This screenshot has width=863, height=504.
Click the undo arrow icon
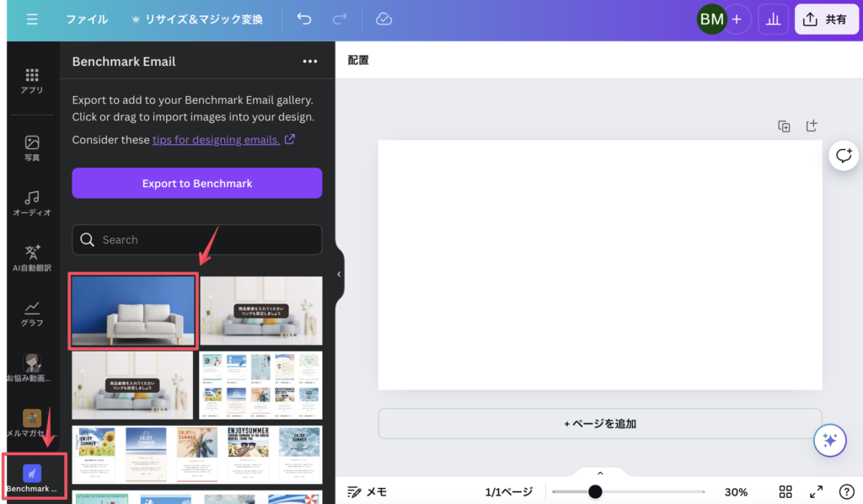[304, 19]
